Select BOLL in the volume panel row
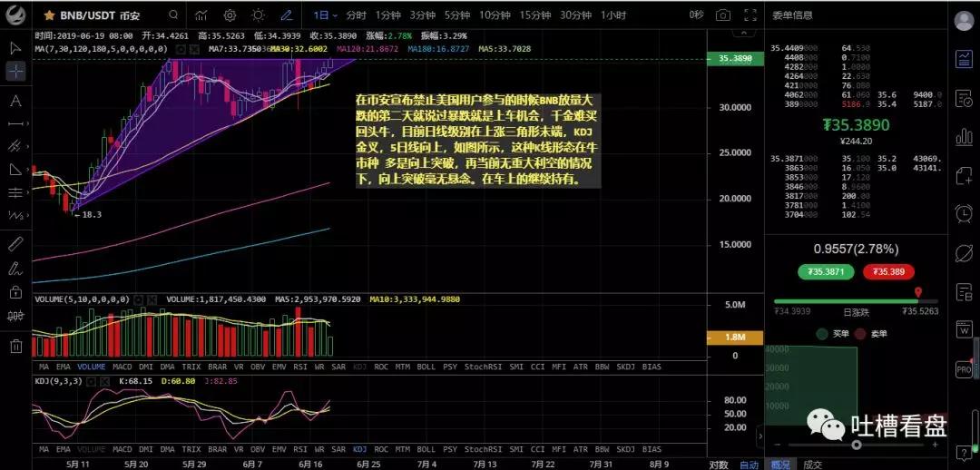 point(426,367)
